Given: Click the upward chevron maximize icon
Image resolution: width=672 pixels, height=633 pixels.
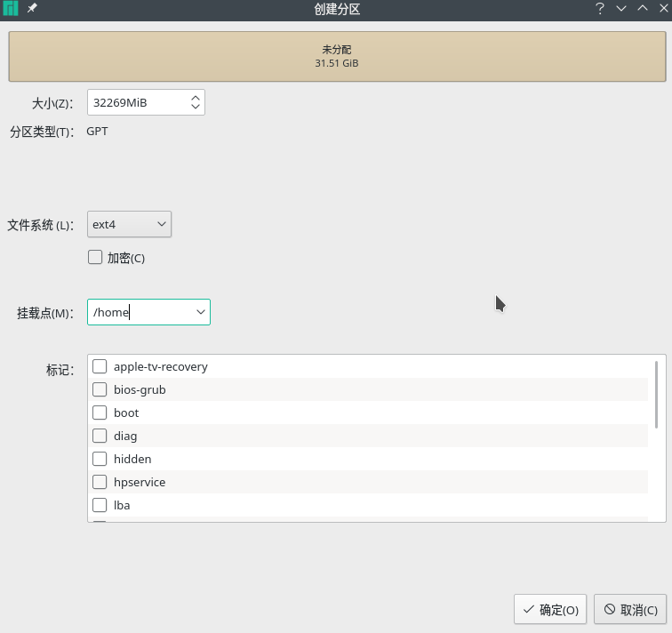Looking at the screenshot, I should click(643, 8).
